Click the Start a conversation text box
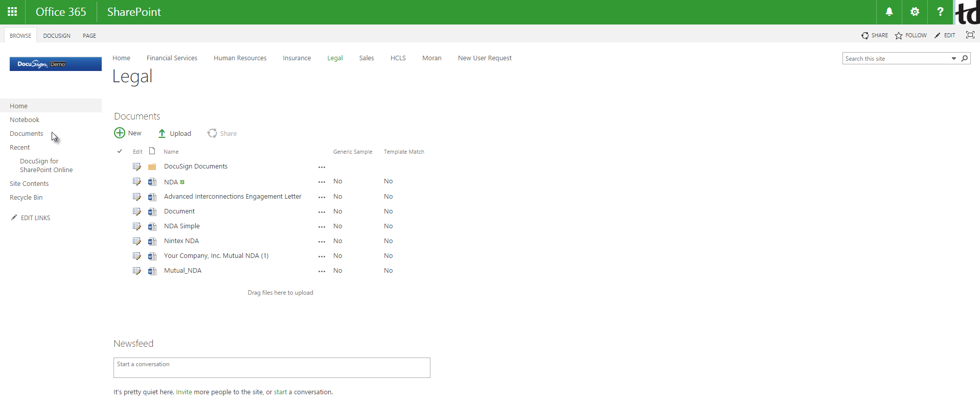Screen dimensions: 980x405 click(x=271, y=368)
